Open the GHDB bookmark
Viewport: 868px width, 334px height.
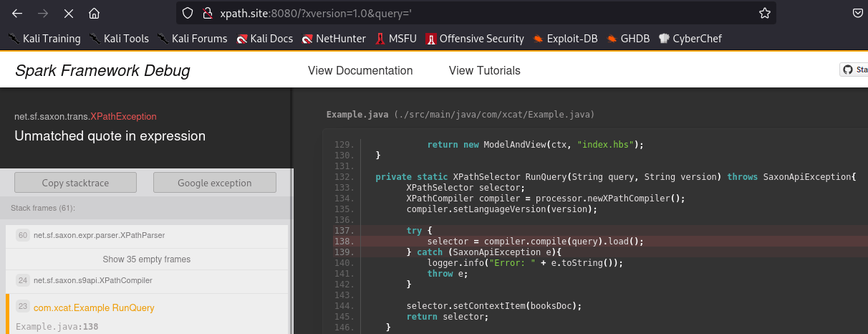click(628, 39)
